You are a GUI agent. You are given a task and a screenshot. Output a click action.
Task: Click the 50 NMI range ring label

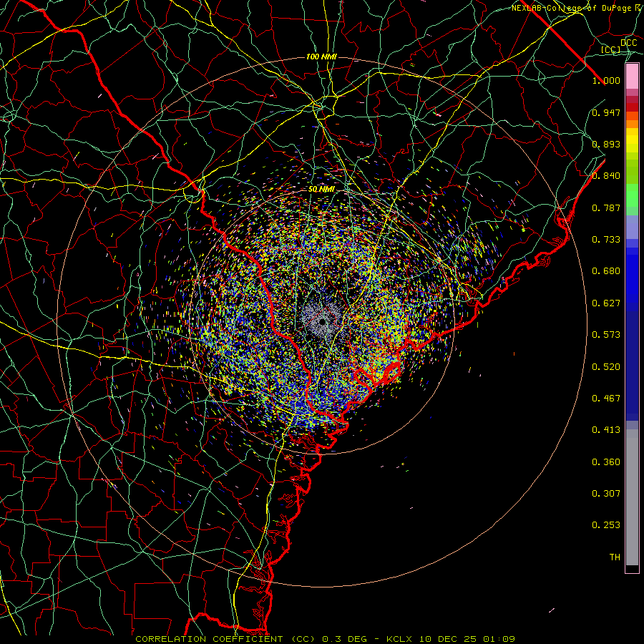(321, 190)
